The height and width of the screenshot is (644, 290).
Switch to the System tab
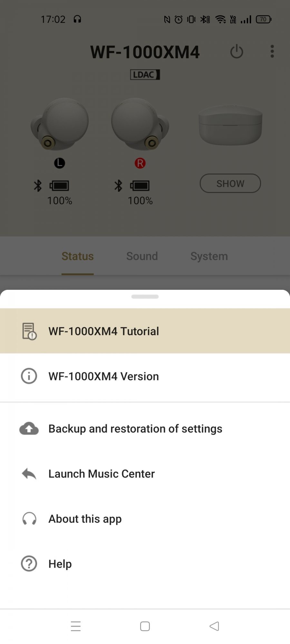click(x=209, y=256)
